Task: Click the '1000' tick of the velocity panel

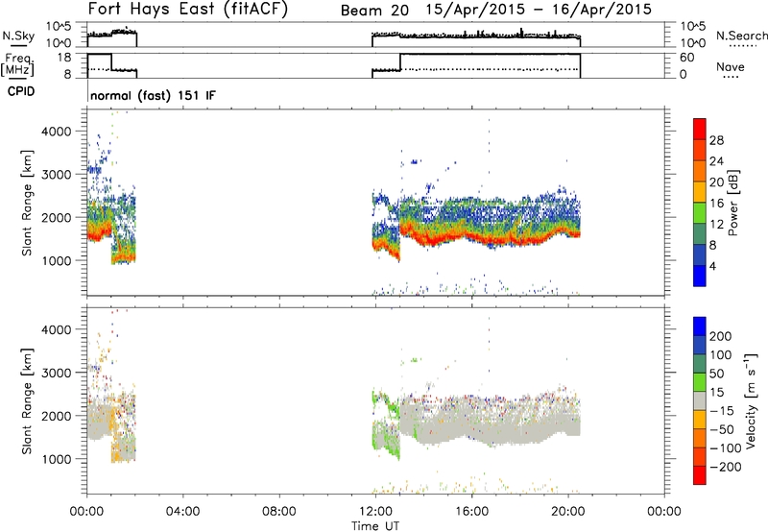Action: click(56, 459)
